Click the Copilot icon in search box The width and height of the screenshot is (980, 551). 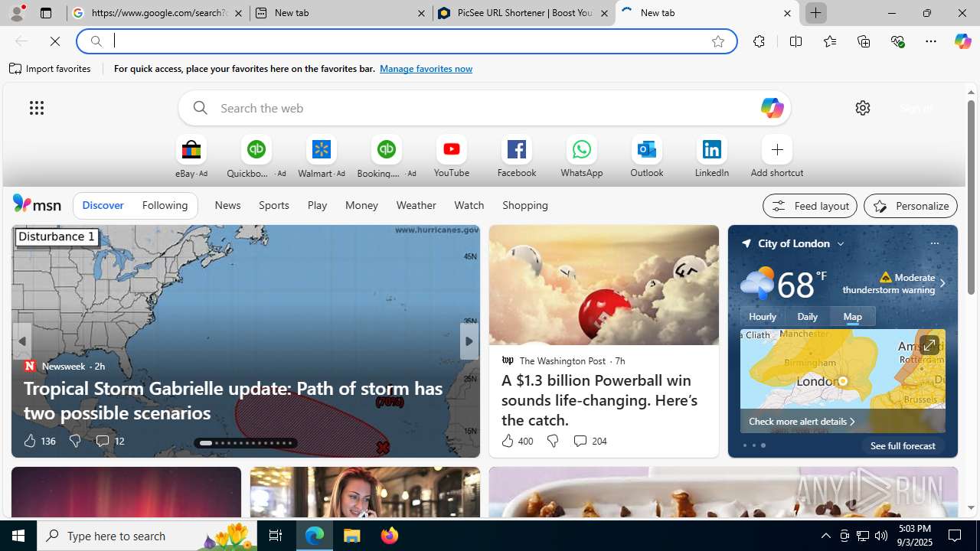(772, 108)
